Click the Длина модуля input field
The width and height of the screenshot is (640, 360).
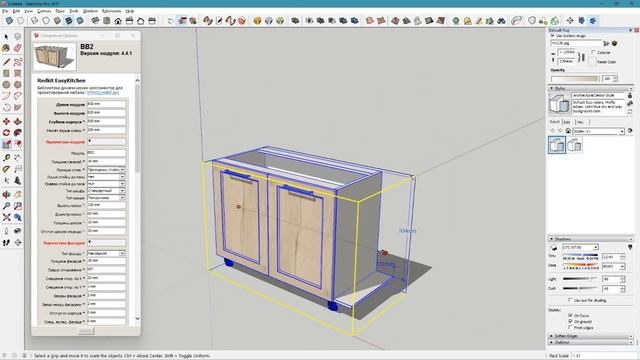click(106, 104)
